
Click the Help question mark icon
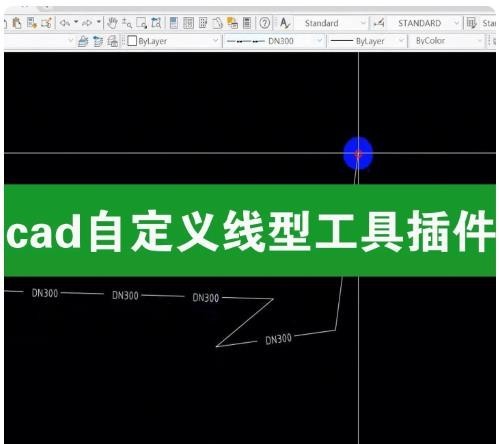click(265, 23)
